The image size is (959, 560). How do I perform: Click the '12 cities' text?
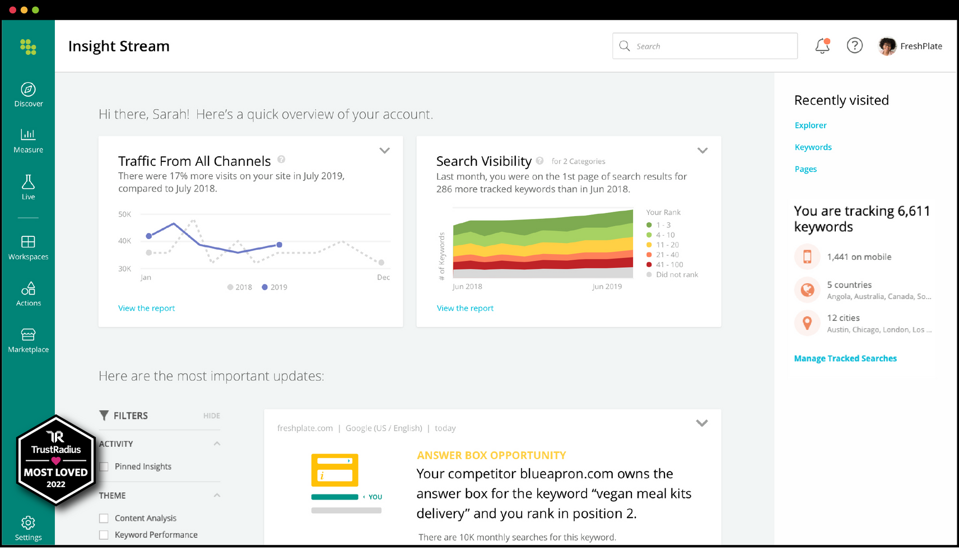(x=843, y=318)
